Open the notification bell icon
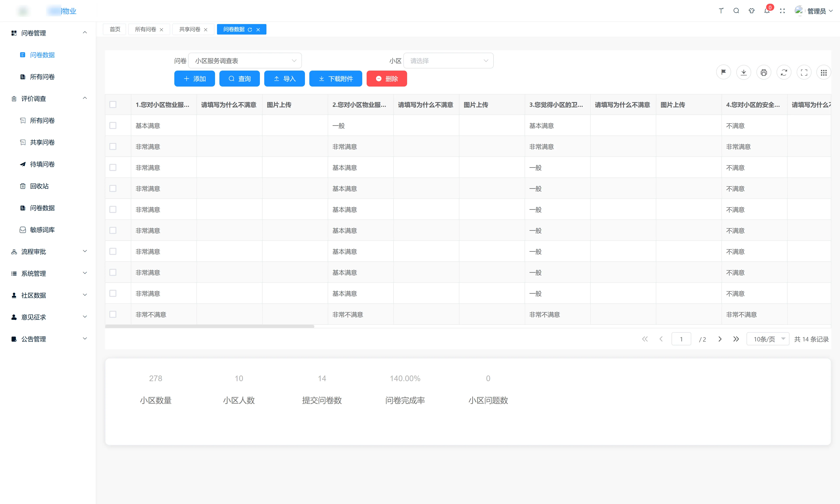This screenshot has height=504, width=840. (767, 11)
